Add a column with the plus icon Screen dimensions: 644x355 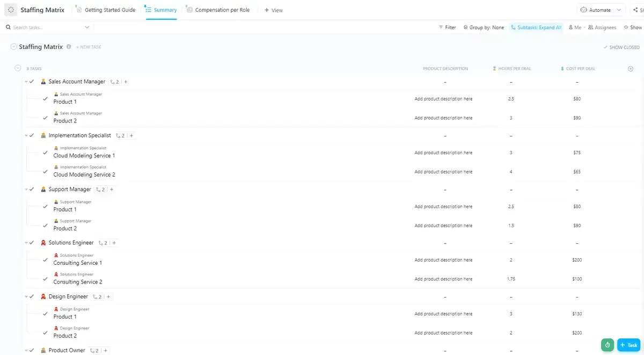pos(630,69)
